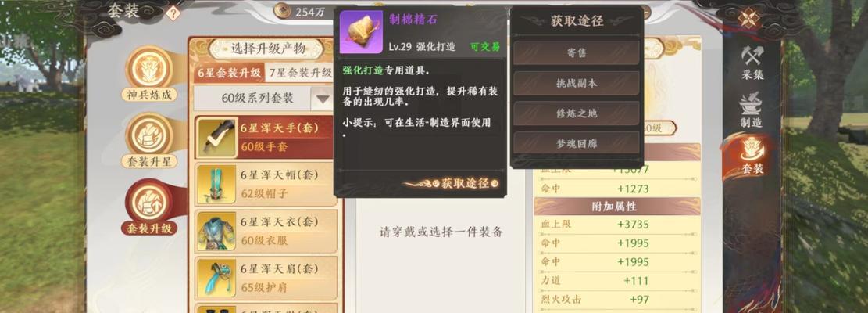
Task: Select the 套装 icon on right sidebar
Action: click(752, 157)
